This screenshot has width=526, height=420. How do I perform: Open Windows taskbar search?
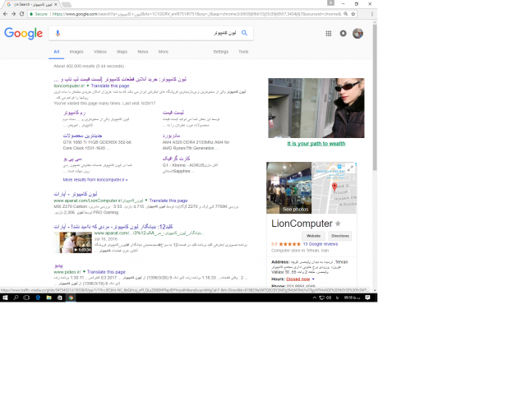coord(16,298)
